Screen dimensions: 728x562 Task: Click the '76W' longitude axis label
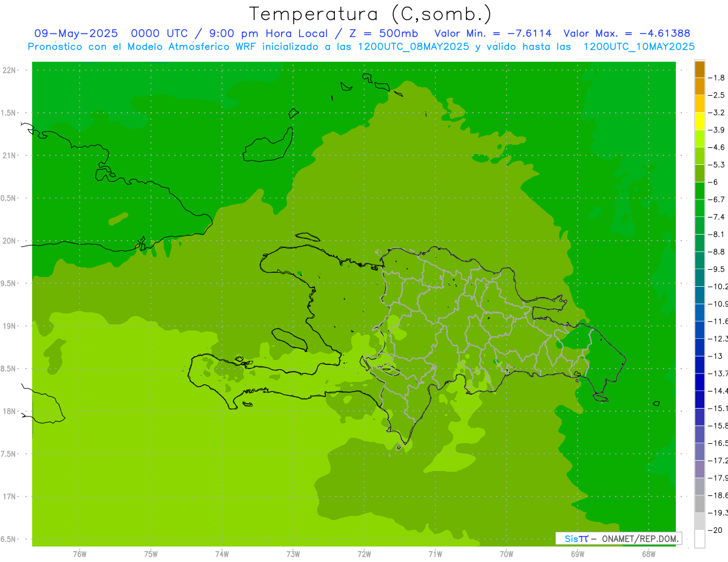pos(79,554)
